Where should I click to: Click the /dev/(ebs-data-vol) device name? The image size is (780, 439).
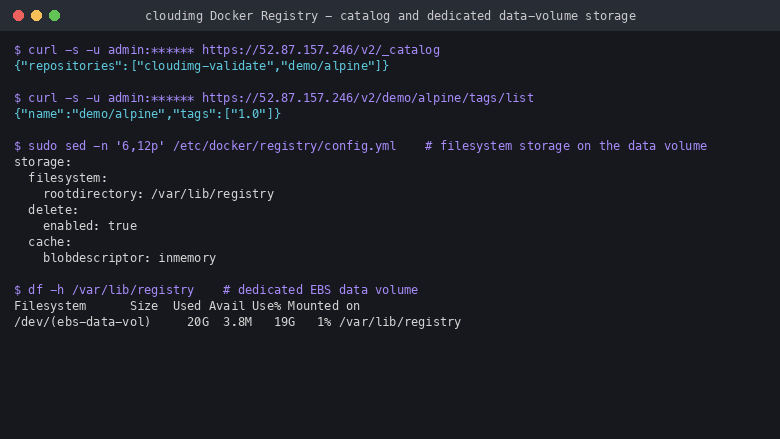pyautogui.click(x=82, y=322)
